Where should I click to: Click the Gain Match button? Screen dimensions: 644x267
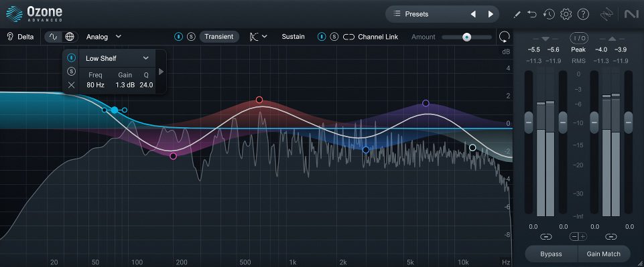[604, 254]
